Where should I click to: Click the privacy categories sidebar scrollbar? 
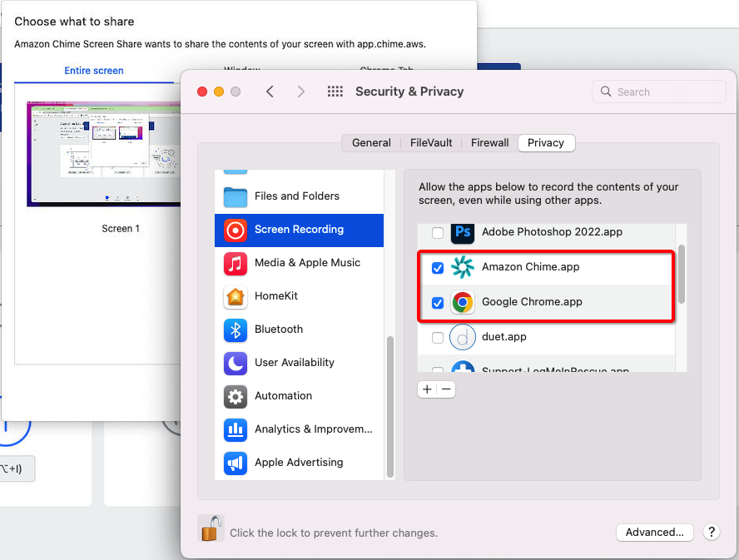389,406
